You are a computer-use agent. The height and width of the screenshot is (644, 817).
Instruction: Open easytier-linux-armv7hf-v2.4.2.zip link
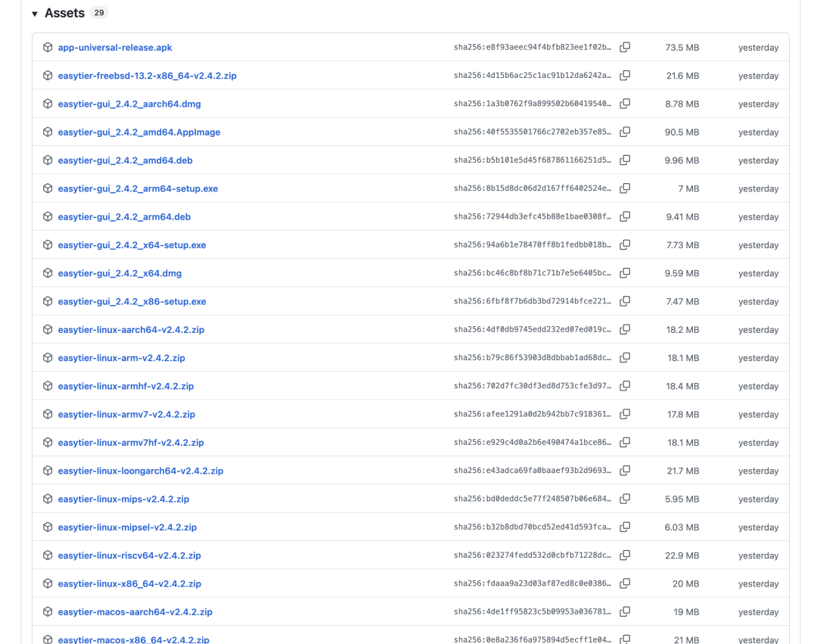point(131,443)
